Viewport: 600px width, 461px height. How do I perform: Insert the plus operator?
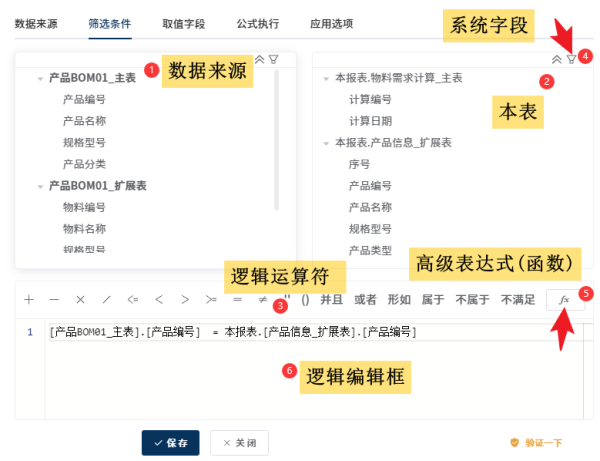pyautogui.click(x=29, y=300)
